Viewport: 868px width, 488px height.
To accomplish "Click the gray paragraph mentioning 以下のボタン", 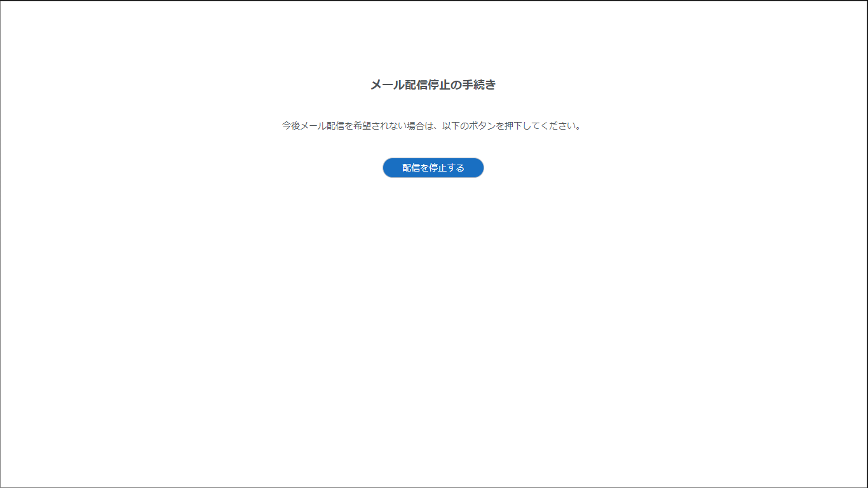I will pos(432,126).
